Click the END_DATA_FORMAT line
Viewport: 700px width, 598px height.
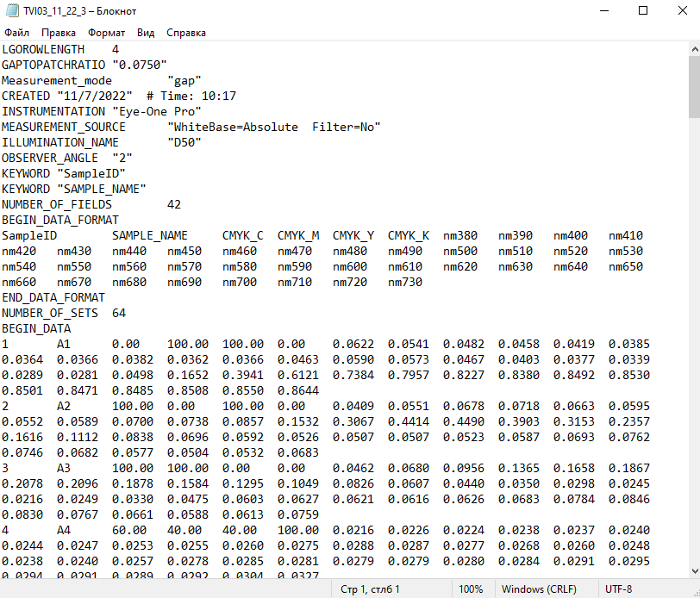pyautogui.click(x=53, y=297)
